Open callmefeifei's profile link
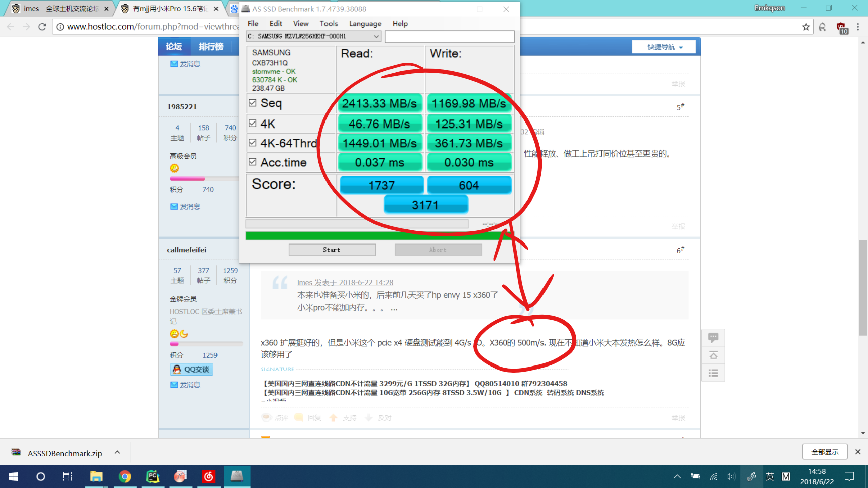 click(x=187, y=250)
